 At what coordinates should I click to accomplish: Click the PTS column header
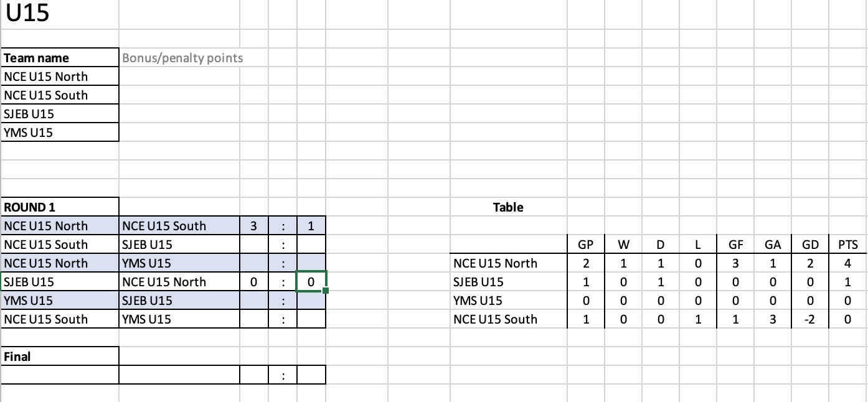click(x=848, y=245)
